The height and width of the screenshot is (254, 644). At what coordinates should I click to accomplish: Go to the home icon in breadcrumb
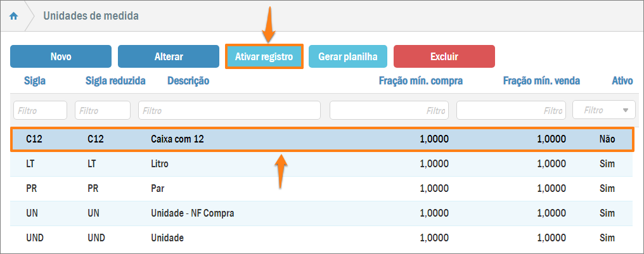point(13,16)
